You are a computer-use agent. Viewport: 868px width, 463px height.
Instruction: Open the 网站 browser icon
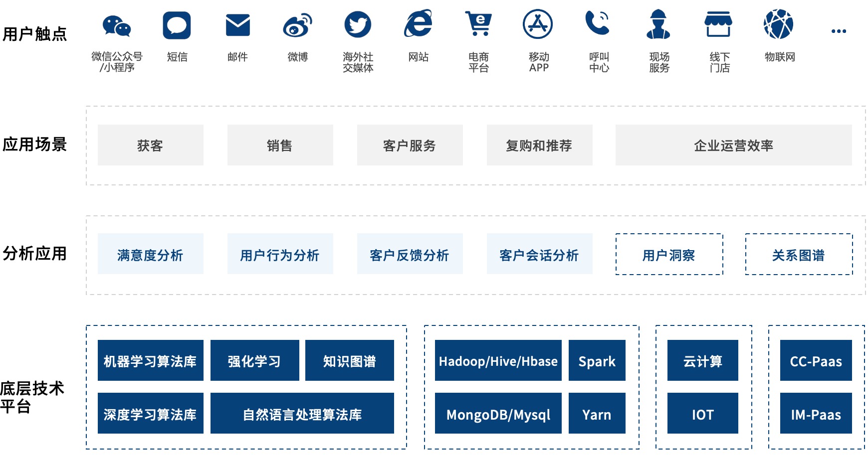coord(418,24)
